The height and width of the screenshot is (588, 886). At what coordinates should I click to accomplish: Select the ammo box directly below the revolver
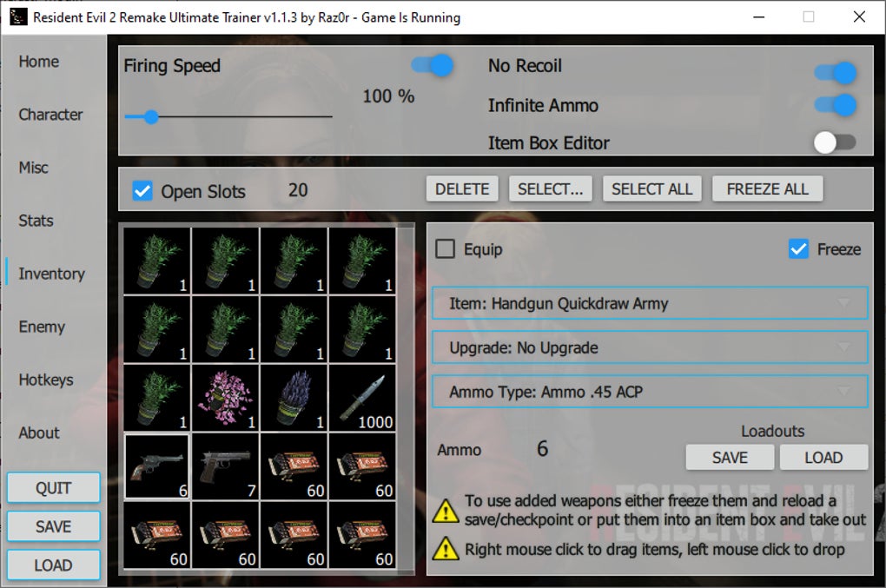click(x=156, y=535)
